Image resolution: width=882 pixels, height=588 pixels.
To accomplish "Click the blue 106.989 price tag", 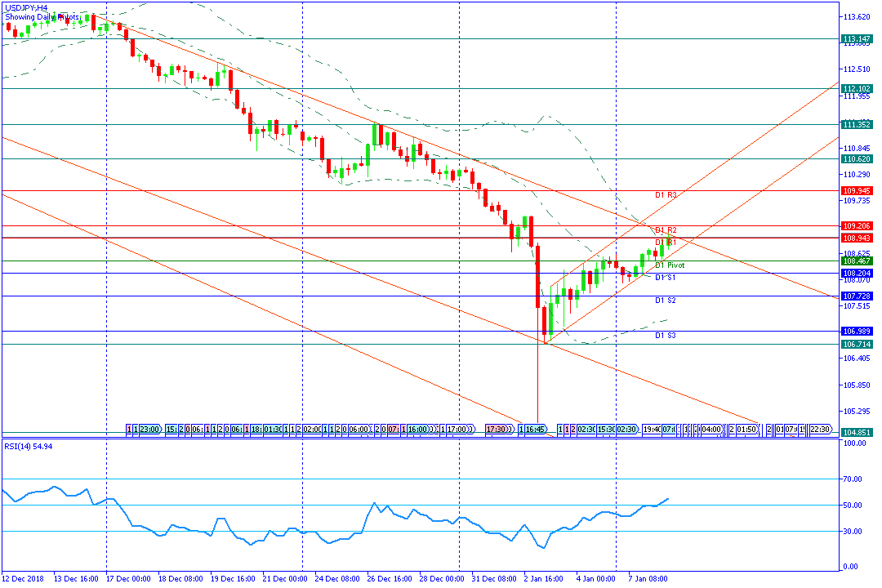I will [856, 331].
